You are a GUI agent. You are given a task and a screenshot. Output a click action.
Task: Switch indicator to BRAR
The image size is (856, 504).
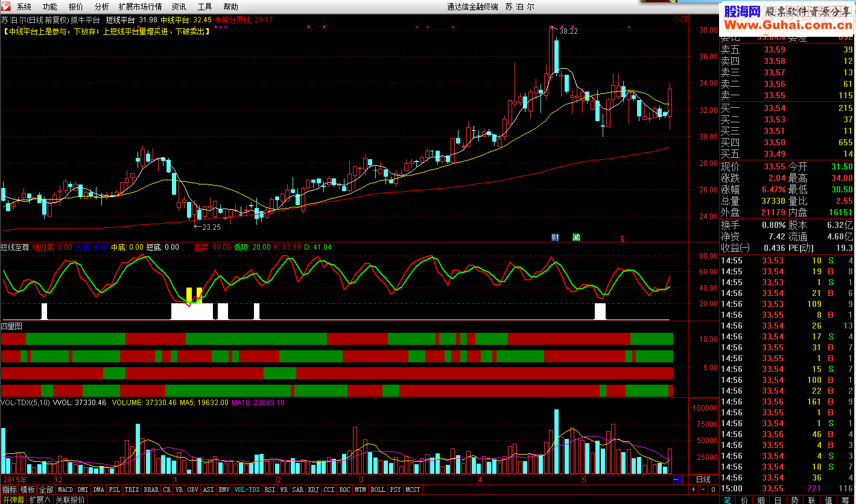[x=151, y=490]
